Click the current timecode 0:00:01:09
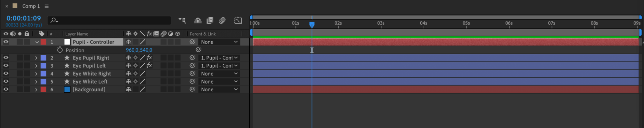The image size is (644, 128). tap(24, 18)
